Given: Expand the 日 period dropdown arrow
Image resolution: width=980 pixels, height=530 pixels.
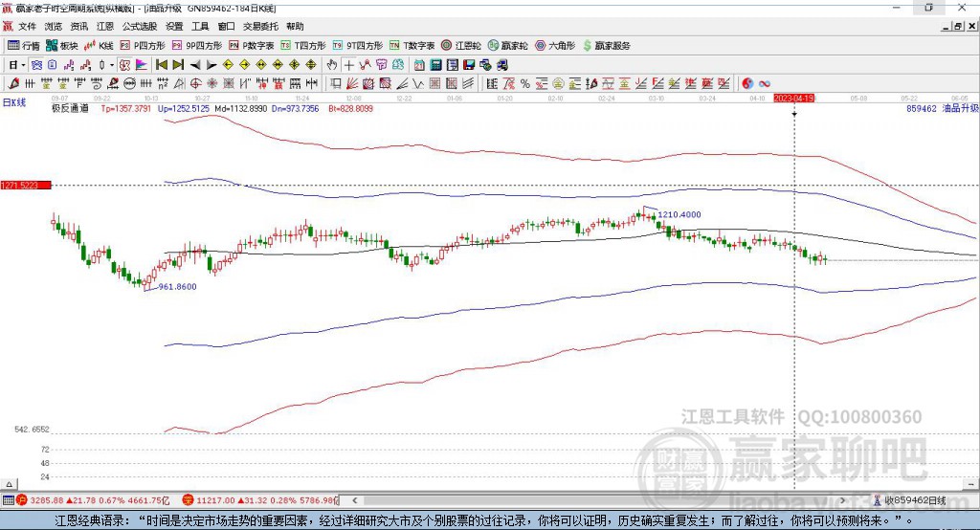Looking at the screenshot, I should tap(23, 65).
